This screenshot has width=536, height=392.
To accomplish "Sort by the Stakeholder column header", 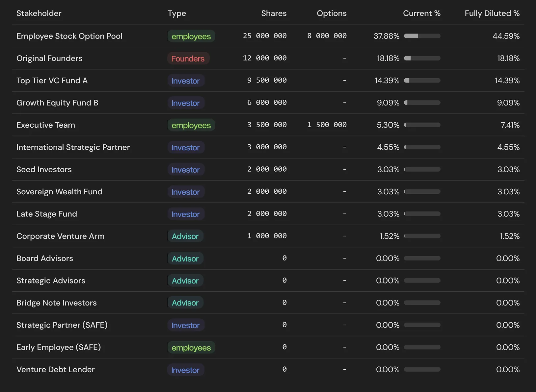I will coord(39,13).
